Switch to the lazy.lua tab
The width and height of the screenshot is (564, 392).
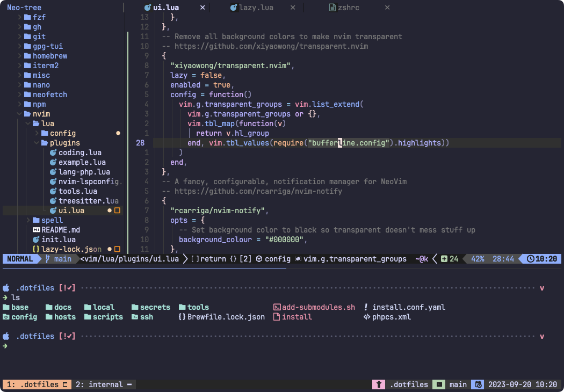(x=252, y=8)
